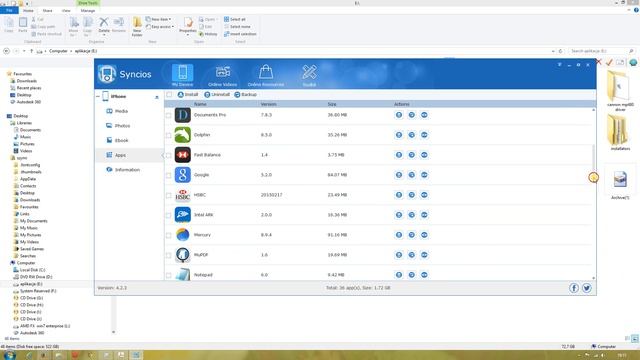Open recent locations dropdown beside forward arrow
This screenshot has width=640, height=360.
click(24, 51)
